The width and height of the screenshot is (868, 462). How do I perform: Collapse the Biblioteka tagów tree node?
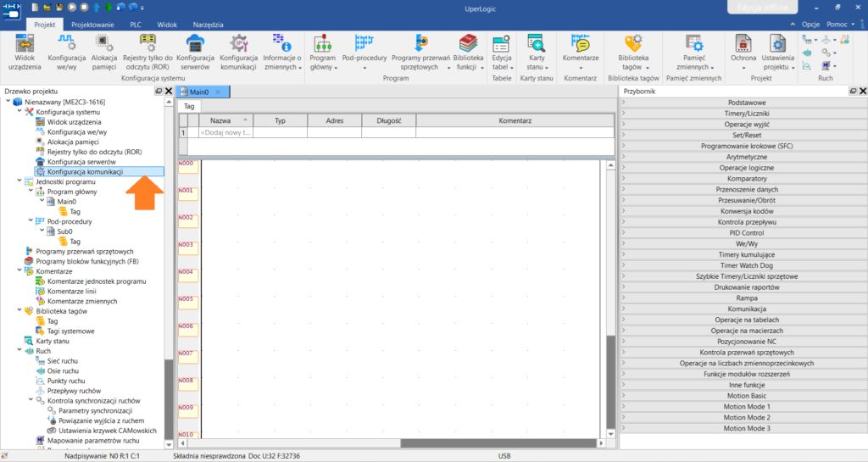coord(19,310)
